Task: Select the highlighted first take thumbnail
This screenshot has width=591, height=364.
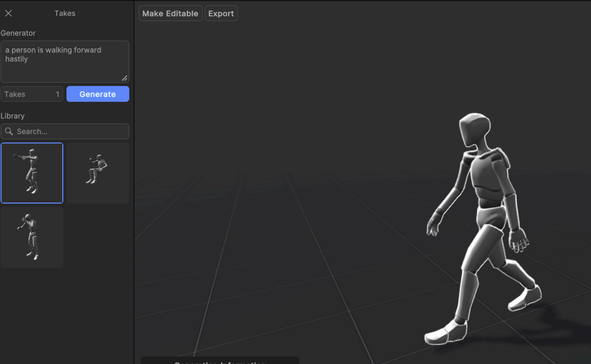Action: 32,173
